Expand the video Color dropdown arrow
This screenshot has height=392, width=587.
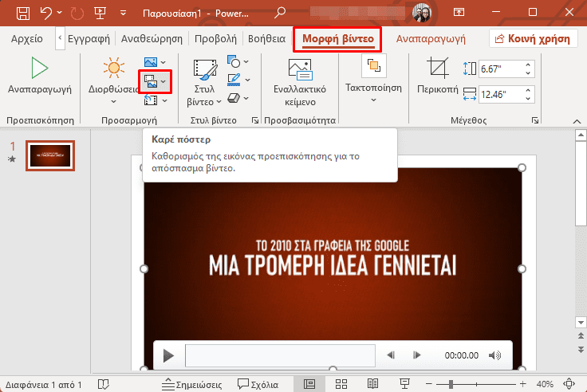(x=163, y=62)
